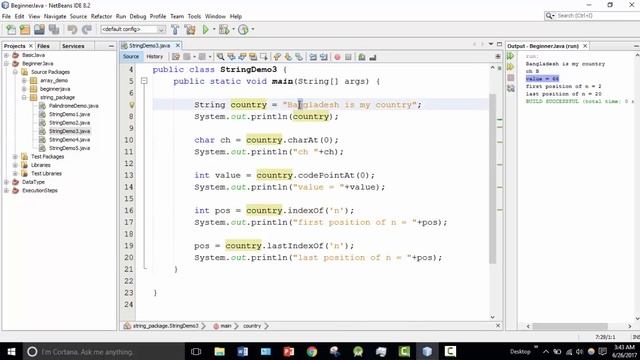Click the Redo toolbar icon

tap(87, 29)
